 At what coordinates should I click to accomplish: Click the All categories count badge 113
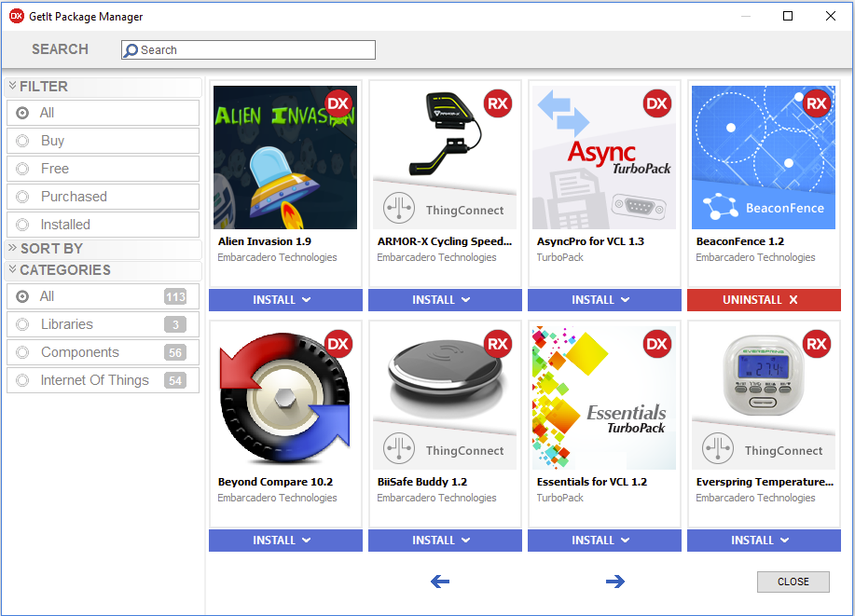point(175,296)
